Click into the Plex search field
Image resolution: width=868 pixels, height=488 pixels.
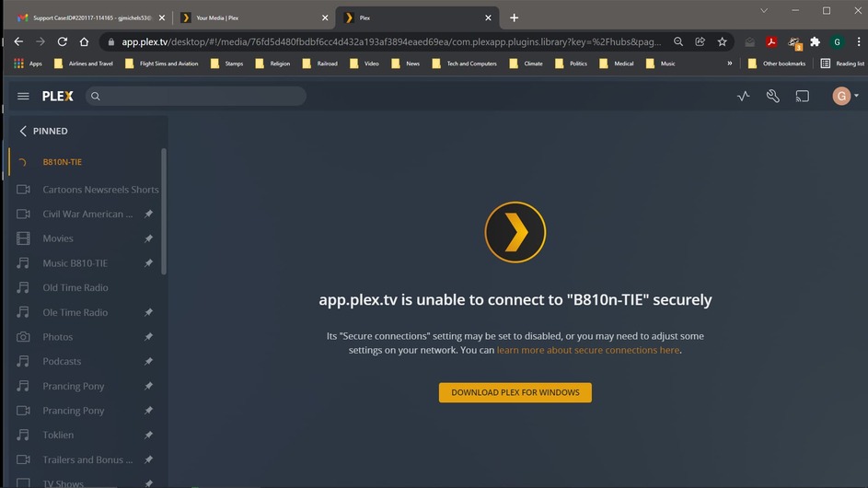195,96
